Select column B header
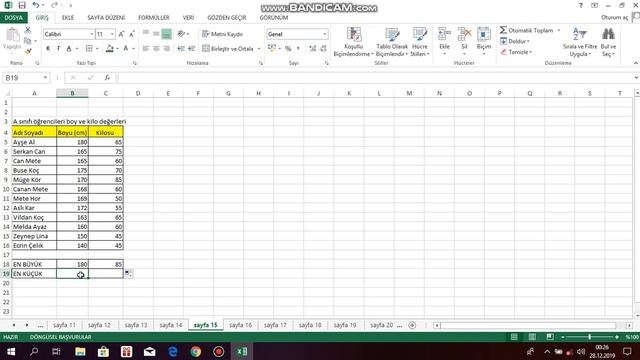This screenshot has height=360, width=640. point(72,93)
